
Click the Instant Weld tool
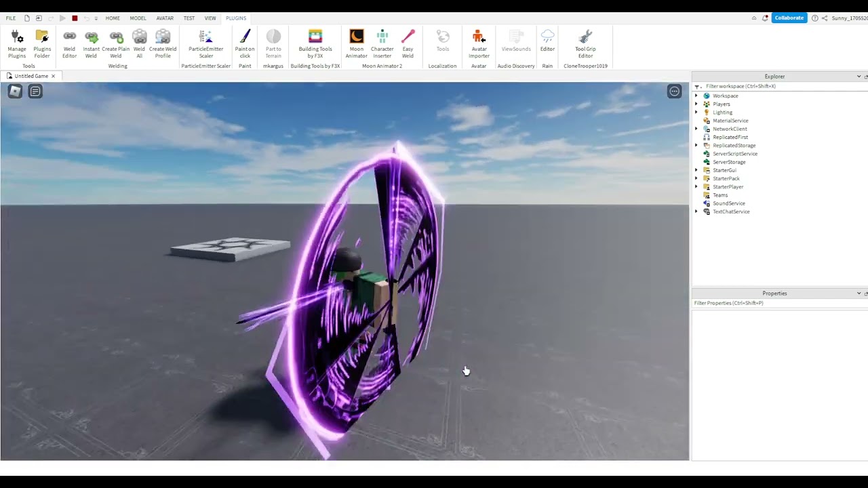(91, 44)
